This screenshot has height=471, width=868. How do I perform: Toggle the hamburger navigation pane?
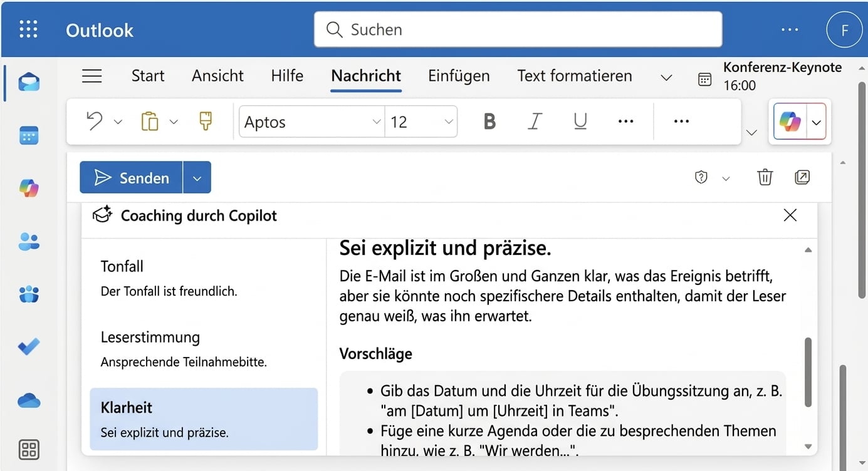[92, 76]
